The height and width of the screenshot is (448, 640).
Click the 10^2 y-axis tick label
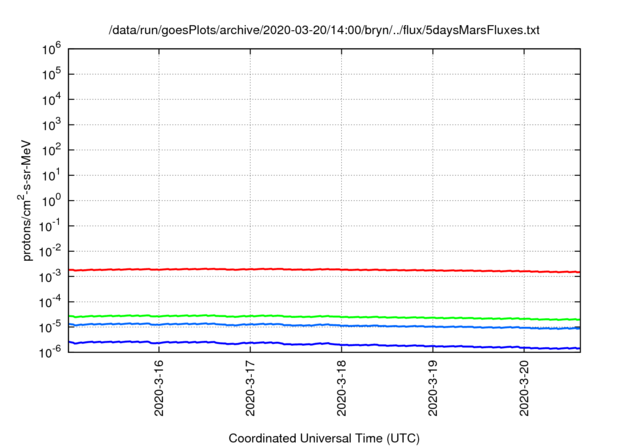point(51,150)
